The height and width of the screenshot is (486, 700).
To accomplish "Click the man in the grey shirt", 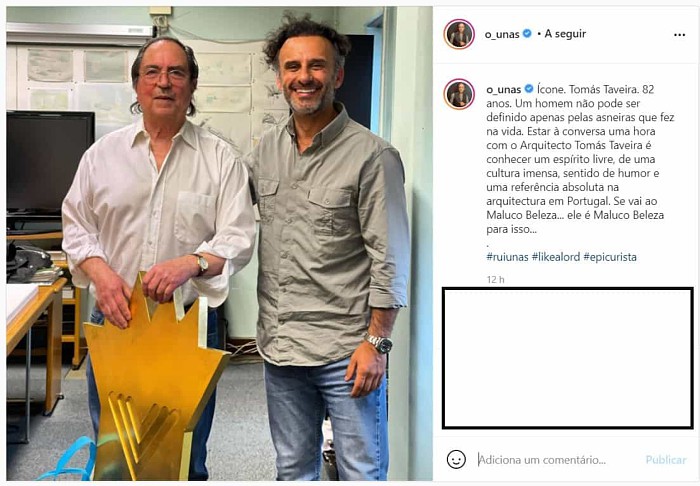I will 329,250.
